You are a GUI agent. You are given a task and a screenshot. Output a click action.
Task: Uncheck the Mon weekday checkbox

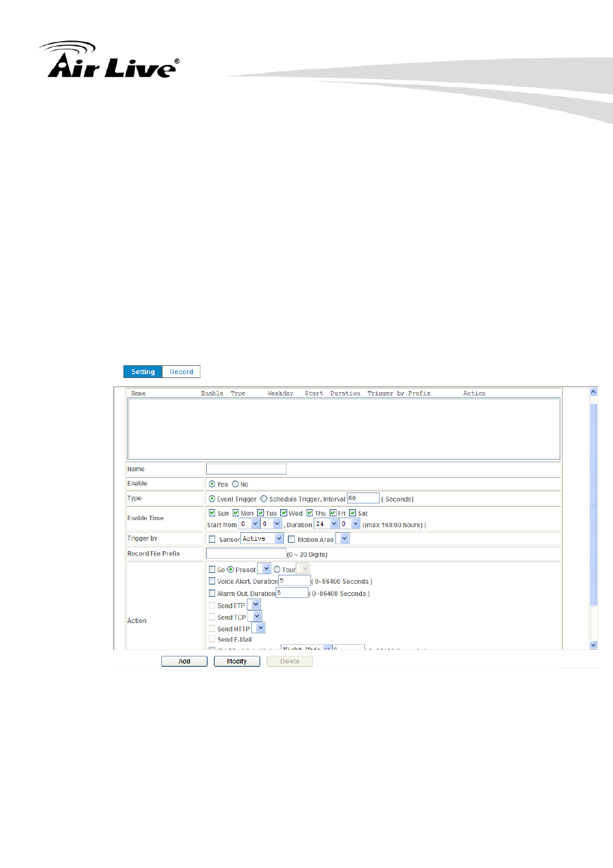click(236, 513)
